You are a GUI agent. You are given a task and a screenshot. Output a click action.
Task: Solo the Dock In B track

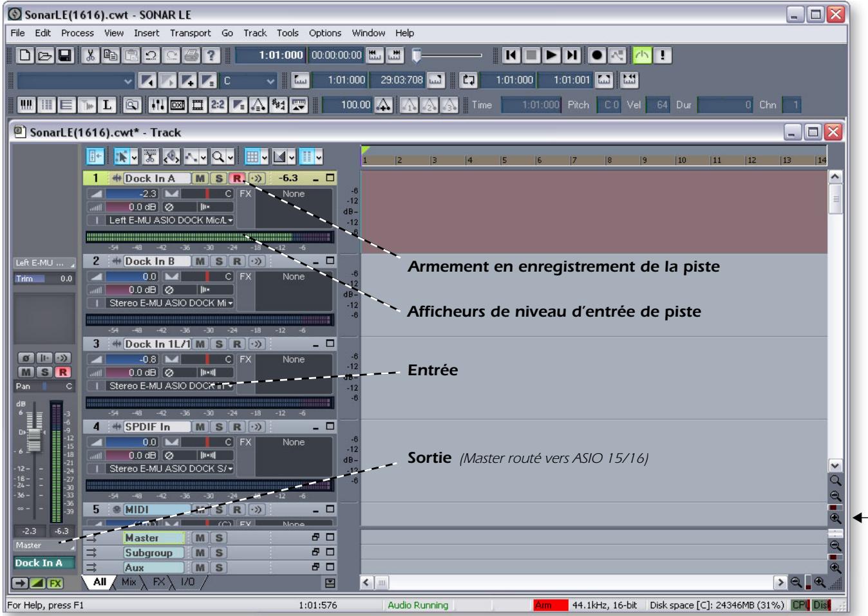click(x=219, y=261)
